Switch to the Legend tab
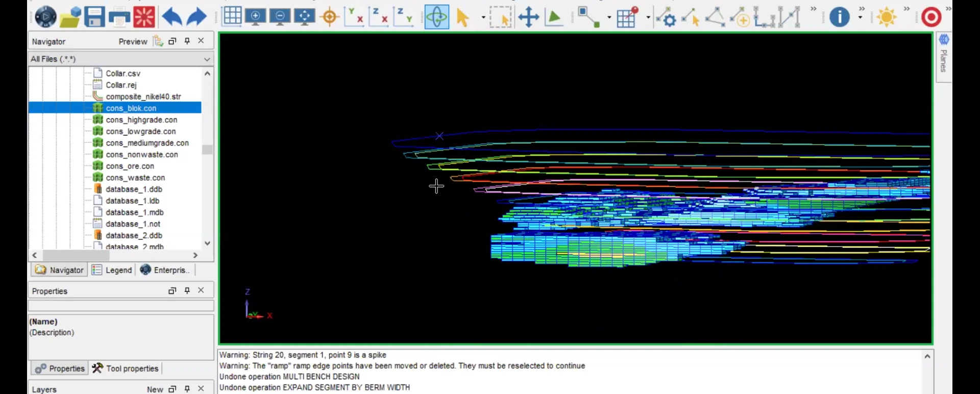The height and width of the screenshot is (394, 980). (x=112, y=270)
